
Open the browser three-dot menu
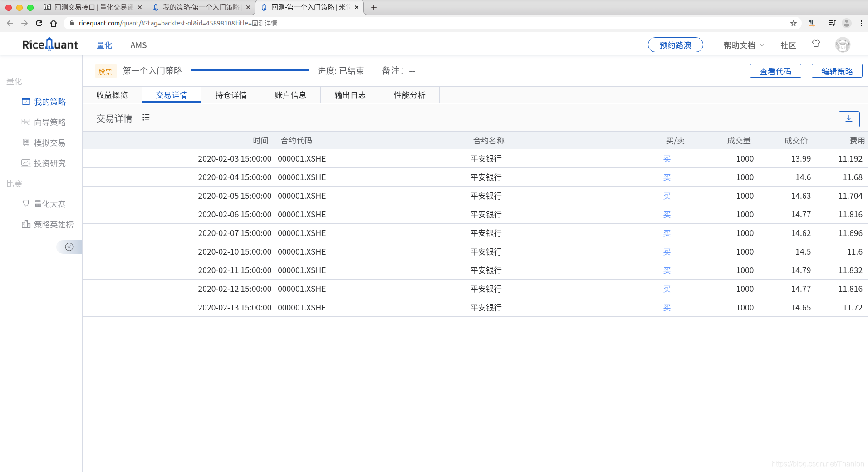861,23
